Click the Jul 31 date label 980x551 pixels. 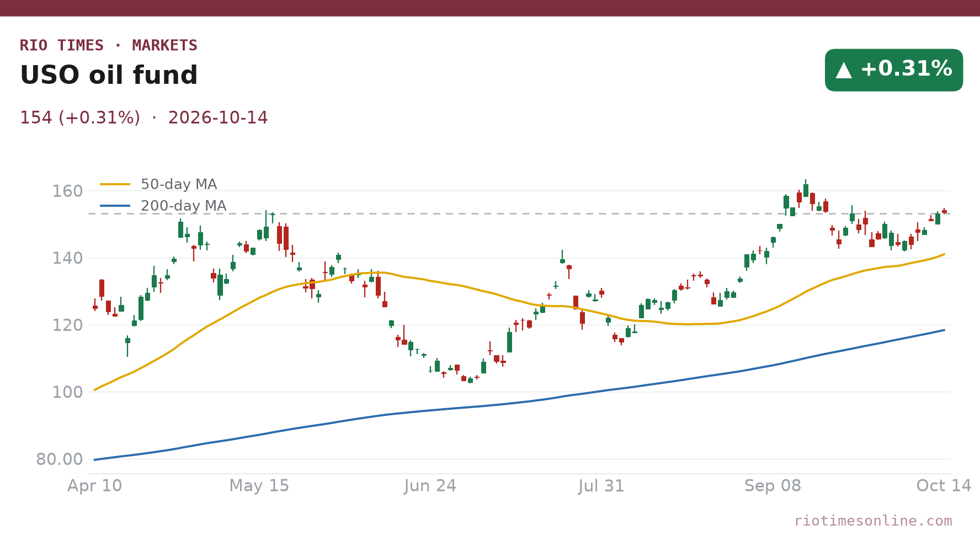click(x=601, y=486)
